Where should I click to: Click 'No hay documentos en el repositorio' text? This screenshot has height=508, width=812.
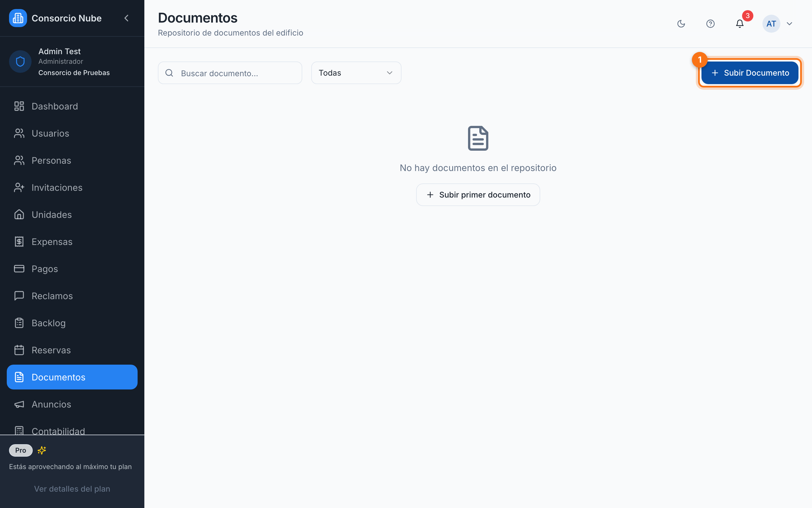click(478, 168)
